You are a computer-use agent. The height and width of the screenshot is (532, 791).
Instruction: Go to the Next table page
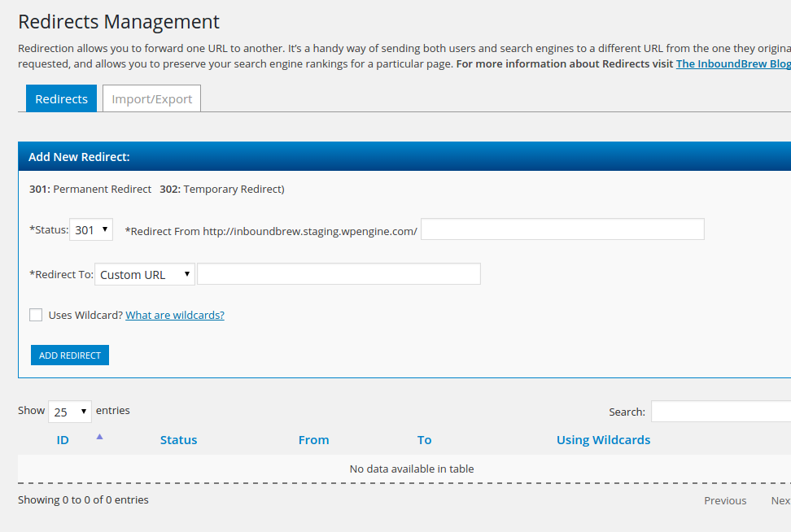[780, 500]
